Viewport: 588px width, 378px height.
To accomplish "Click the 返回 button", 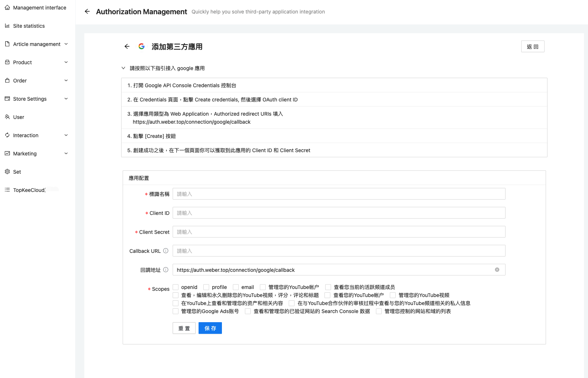I will click(533, 46).
